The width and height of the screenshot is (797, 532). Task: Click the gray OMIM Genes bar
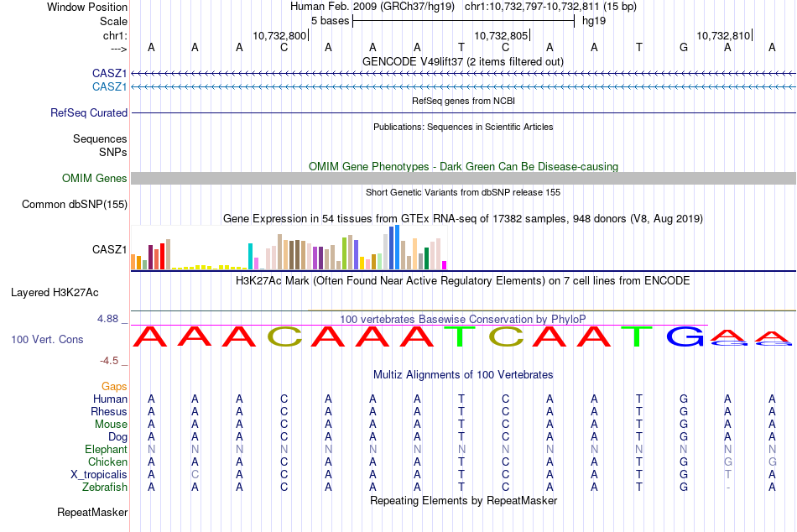click(463, 178)
